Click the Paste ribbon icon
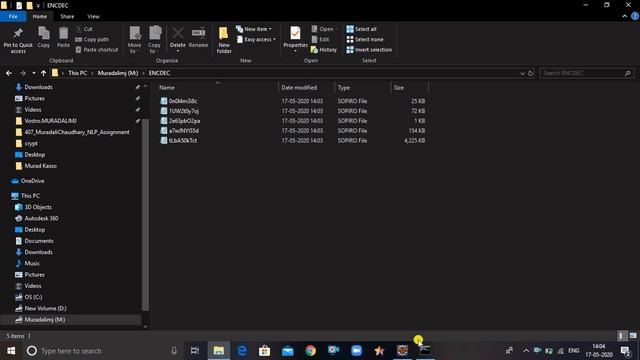The height and width of the screenshot is (360, 640). [63, 37]
